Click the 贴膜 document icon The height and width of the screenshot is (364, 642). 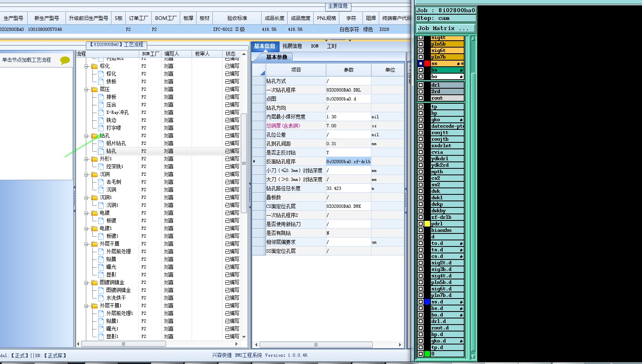coord(101,259)
